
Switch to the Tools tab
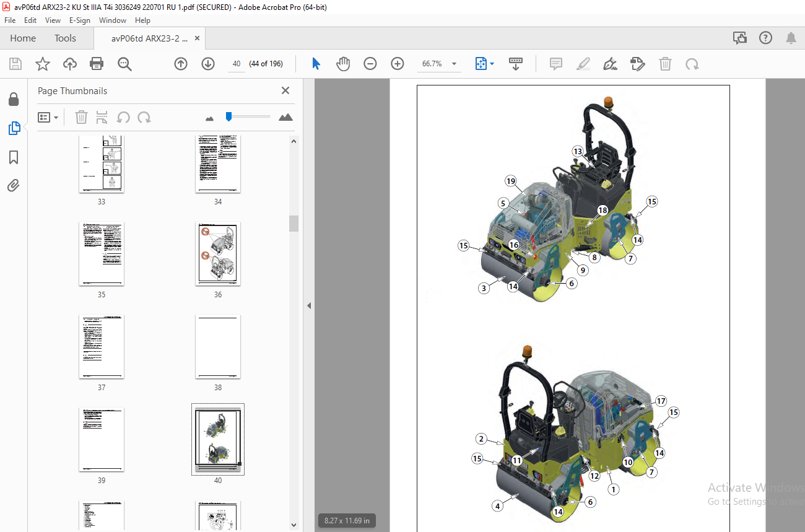[x=65, y=38]
